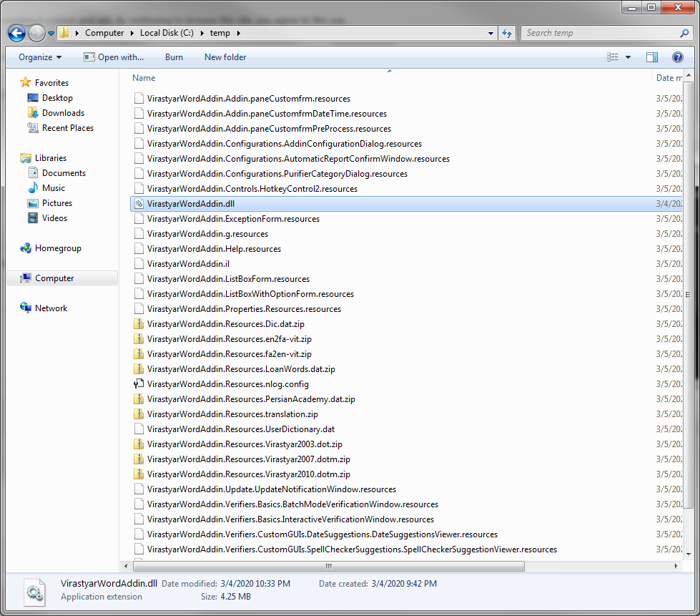Select Homegroup in navigation pane
The image size is (700, 616).
tap(58, 248)
